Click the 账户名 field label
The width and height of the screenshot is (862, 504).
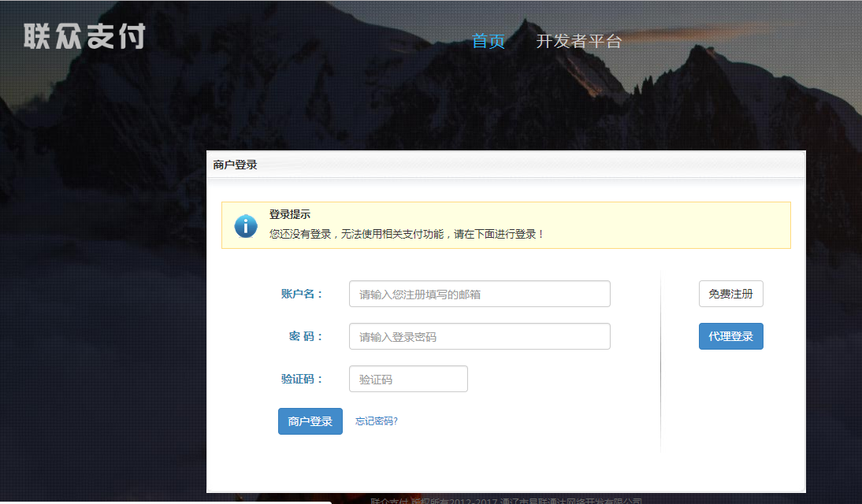[302, 294]
